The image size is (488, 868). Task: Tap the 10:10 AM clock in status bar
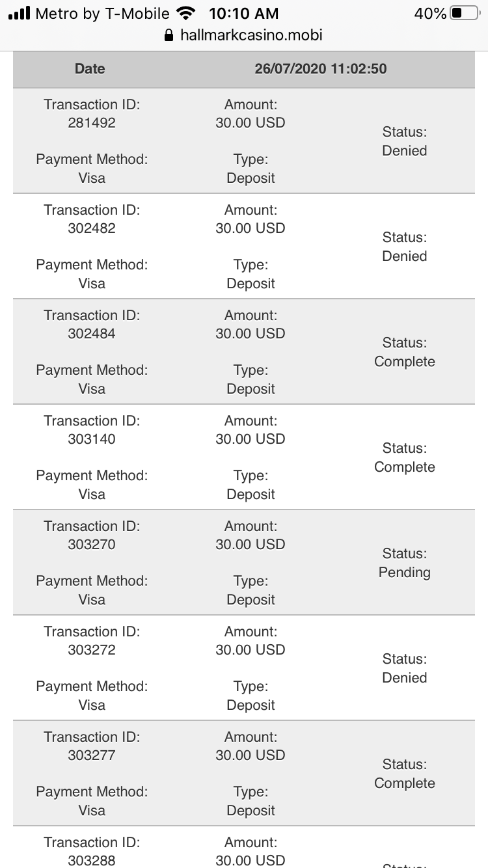[x=244, y=13]
